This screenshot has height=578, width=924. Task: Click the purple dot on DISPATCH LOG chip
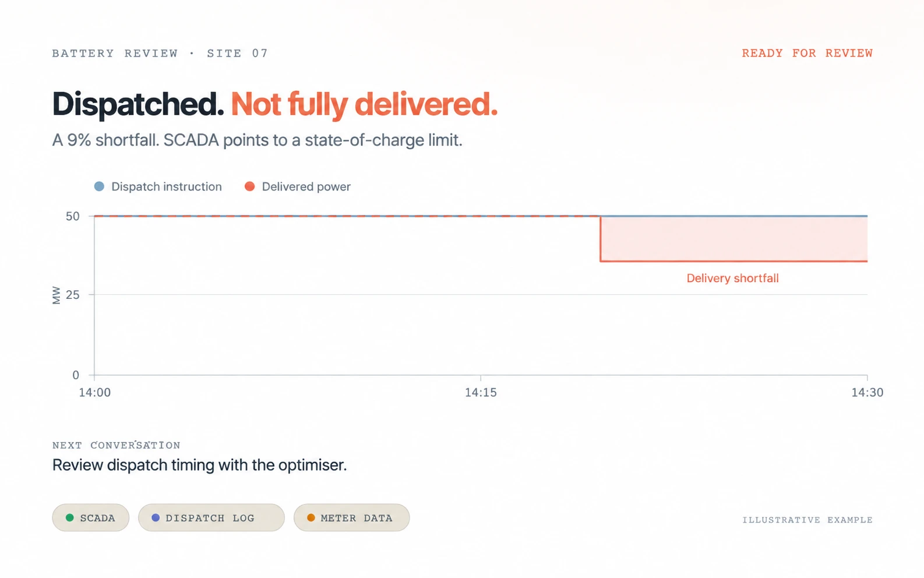click(156, 517)
